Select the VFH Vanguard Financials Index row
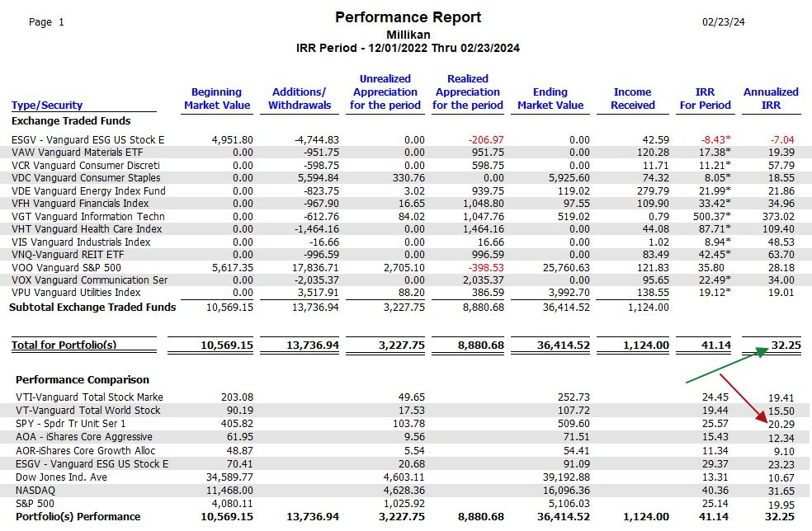Screen dimensions: 812x531 [406, 204]
